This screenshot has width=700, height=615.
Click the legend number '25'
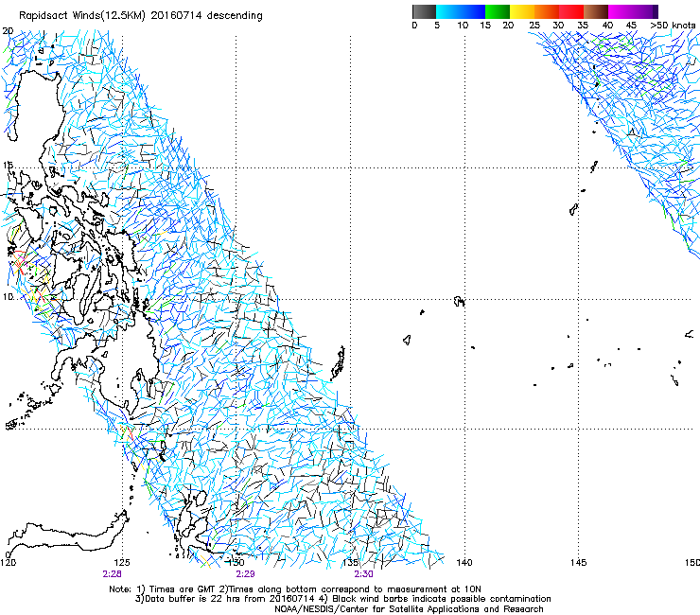click(x=534, y=26)
